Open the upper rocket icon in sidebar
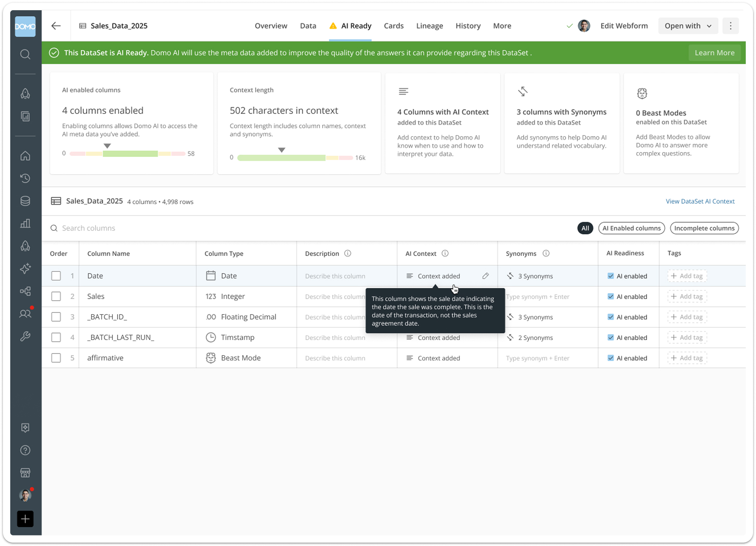The height and width of the screenshot is (546, 756). click(x=25, y=94)
